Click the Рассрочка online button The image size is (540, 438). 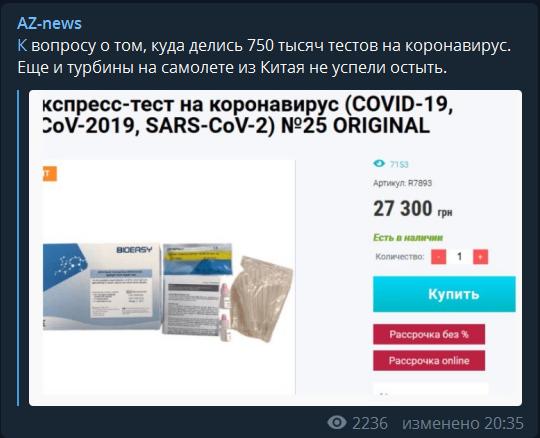[429, 361]
